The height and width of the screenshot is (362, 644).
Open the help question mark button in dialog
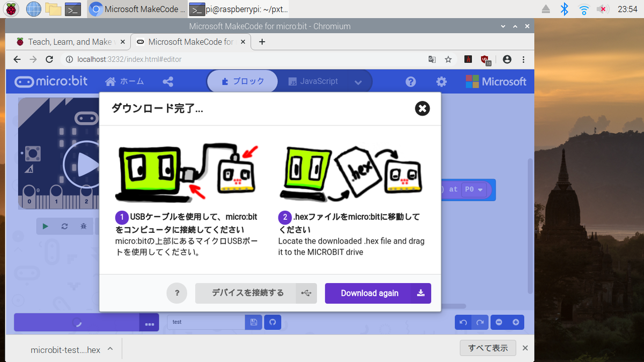(x=177, y=293)
